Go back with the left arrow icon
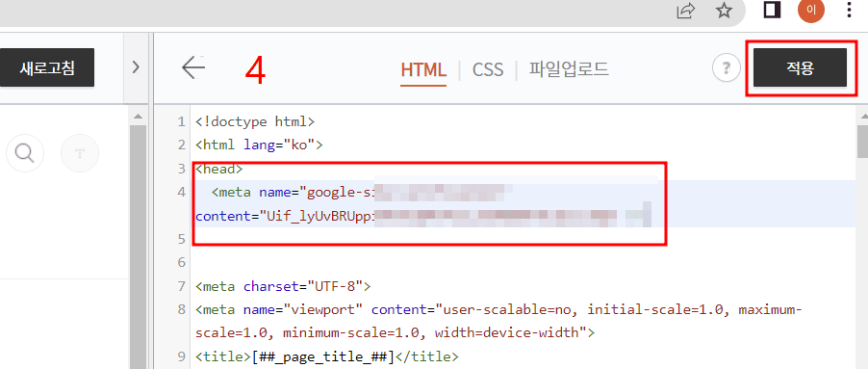868x369 pixels. coord(193,68)
